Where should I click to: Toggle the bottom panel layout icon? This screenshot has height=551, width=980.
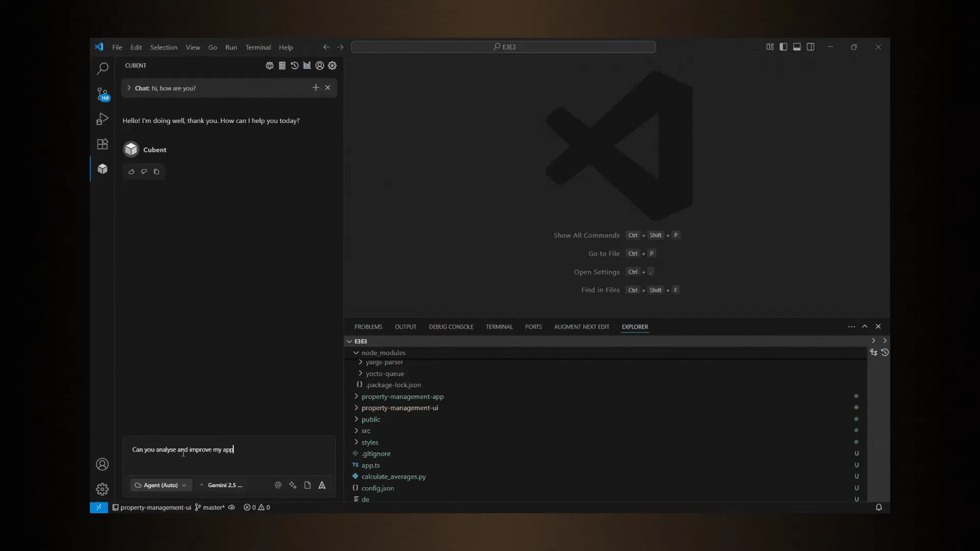click(x=797, y=47)
